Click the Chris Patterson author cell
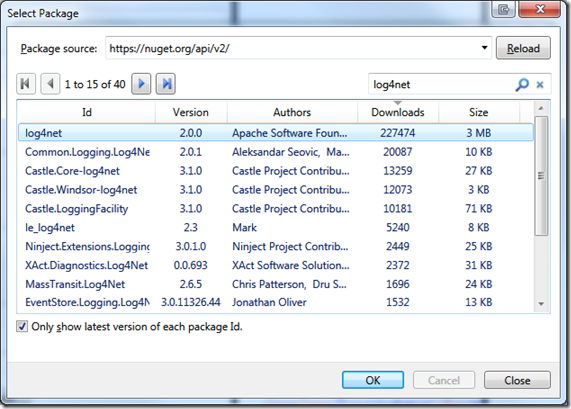Screen dimensions: 571x409 click(289, 284)
